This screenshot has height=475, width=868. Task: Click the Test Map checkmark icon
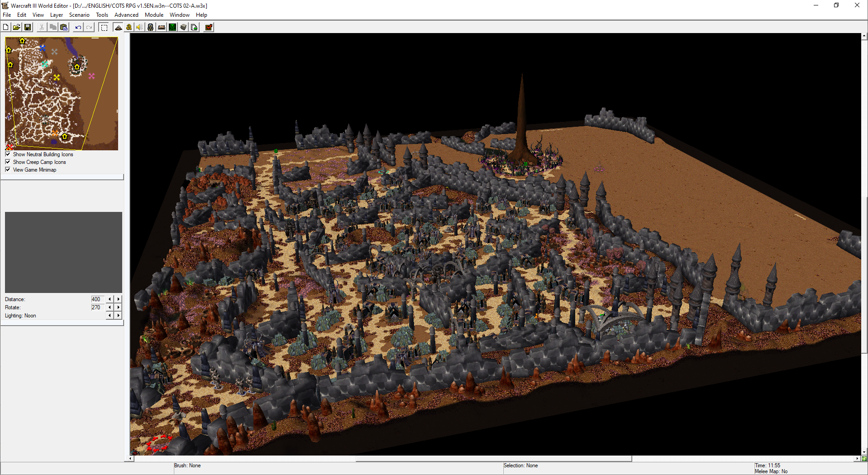pos(209,27)
